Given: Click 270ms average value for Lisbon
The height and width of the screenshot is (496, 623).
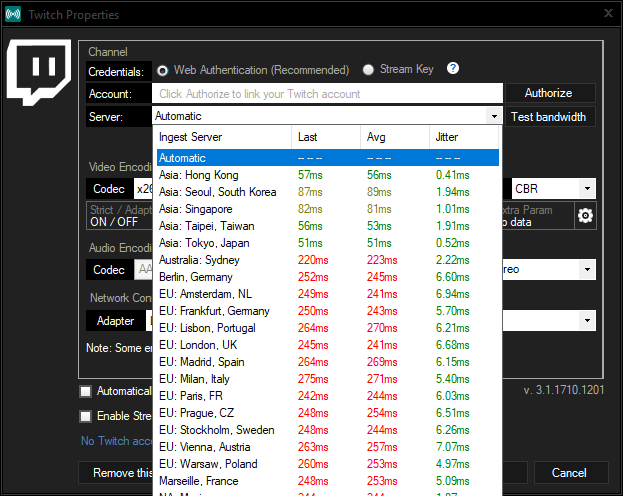Looking at the screenshot, I should pos(382,328).
